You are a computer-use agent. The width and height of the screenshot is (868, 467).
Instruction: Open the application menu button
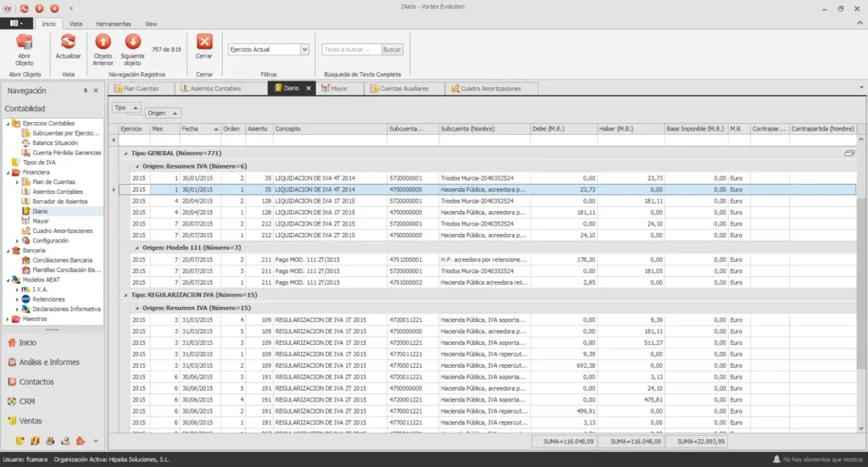16,23
